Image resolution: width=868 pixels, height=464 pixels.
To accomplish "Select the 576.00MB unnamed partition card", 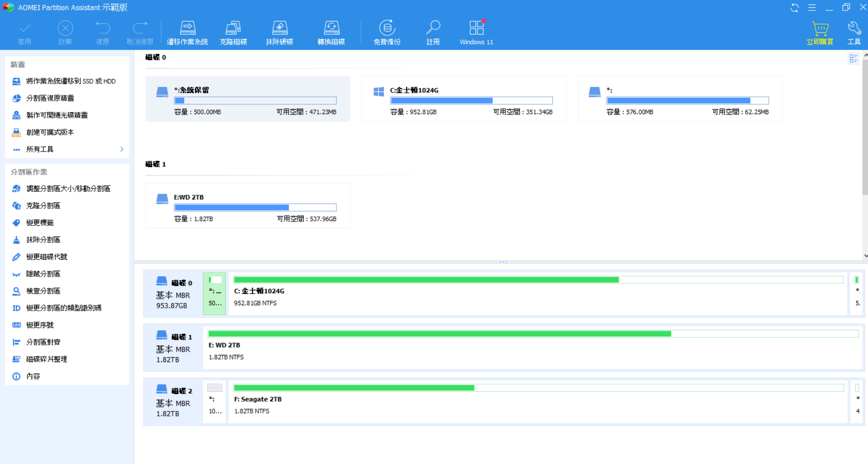I will point(680,99).
